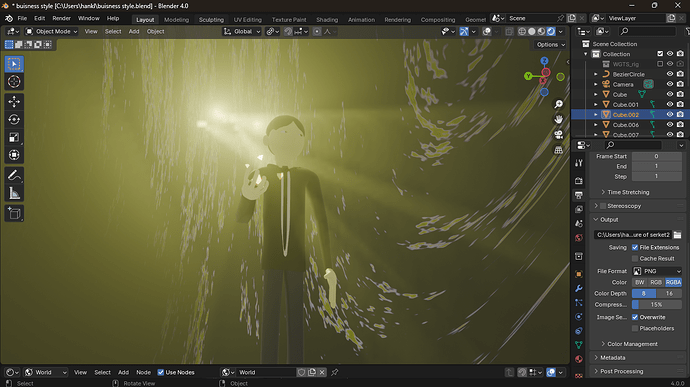Open the World properties tab
The width and height of the screenshot is (690, 387).
point(579,238)
